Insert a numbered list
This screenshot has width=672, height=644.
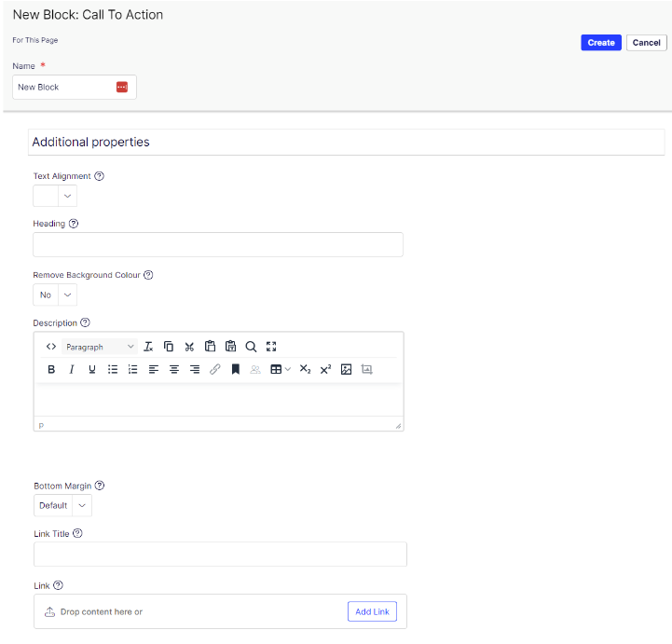[133, 369]
